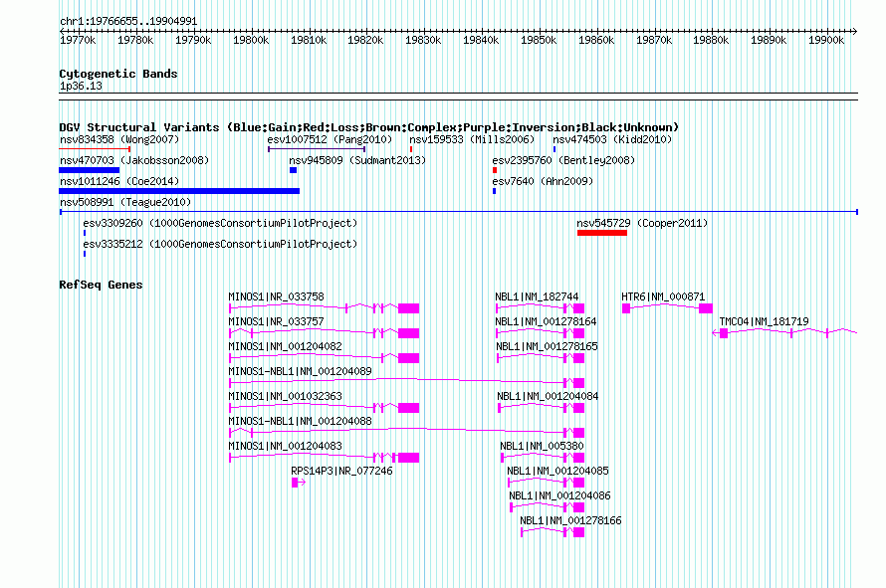The height and width of the screenshot is (588, 886).
Task: Click the 19770k ruler tick label
Action: [x=78, y=40]
